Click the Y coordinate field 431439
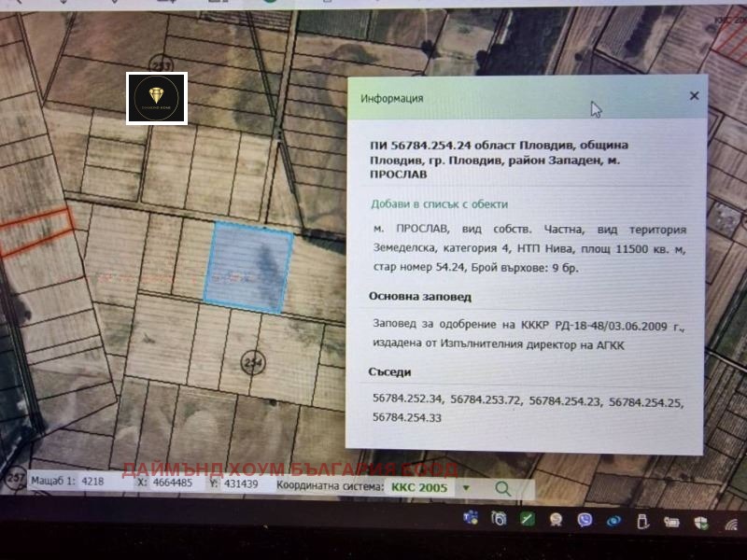The height and width of the screenshot is (560, 747). [x=242, y=484]
